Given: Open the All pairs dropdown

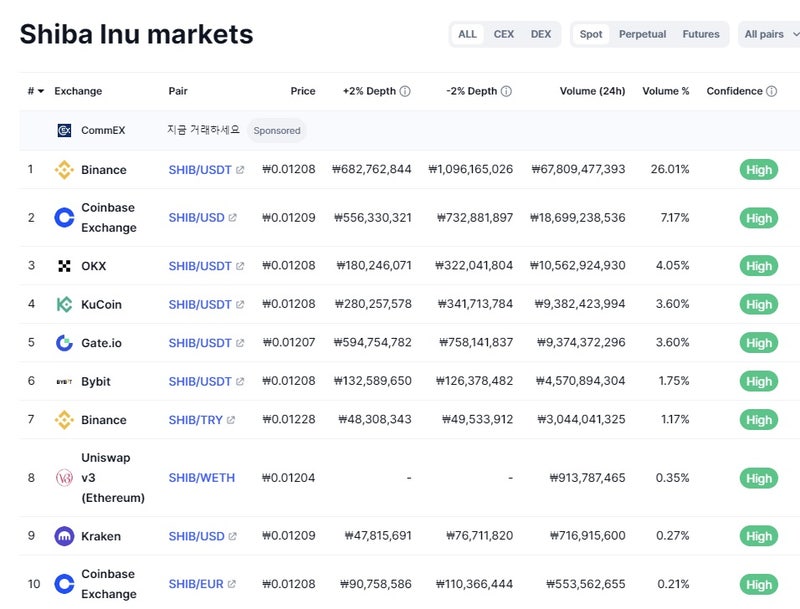Looking at the screenshot, I should pos(769,34).
